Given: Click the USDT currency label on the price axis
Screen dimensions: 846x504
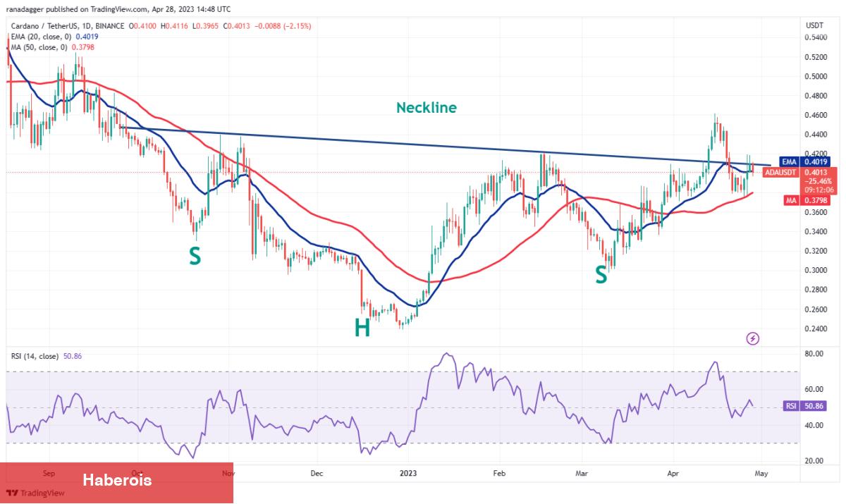Looking at the screenshot, I should [815, 26].
